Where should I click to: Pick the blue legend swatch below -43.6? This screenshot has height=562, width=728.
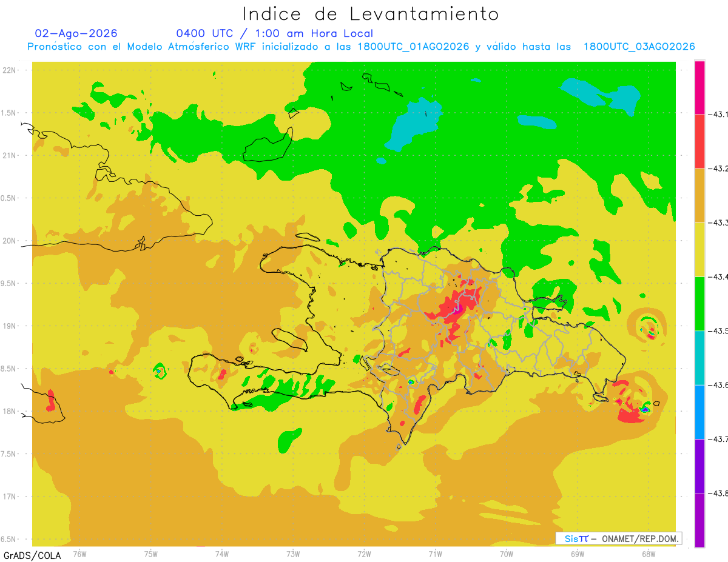click(x=699, y=412)
